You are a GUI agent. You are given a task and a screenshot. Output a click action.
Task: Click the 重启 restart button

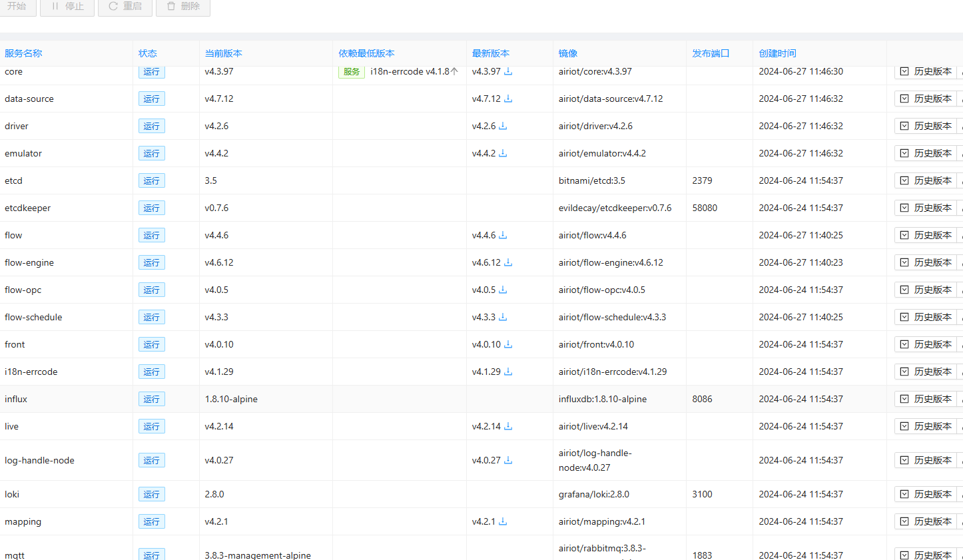tap(125, 6)
